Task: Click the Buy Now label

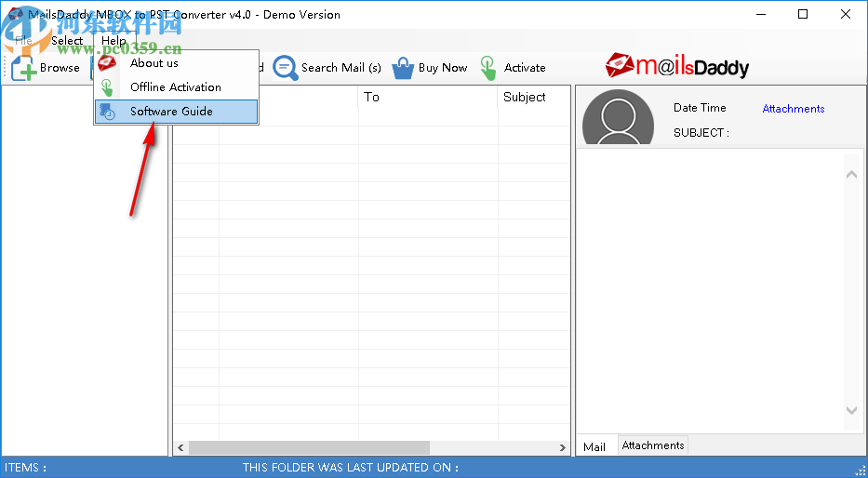Action: tap(443, 68)
